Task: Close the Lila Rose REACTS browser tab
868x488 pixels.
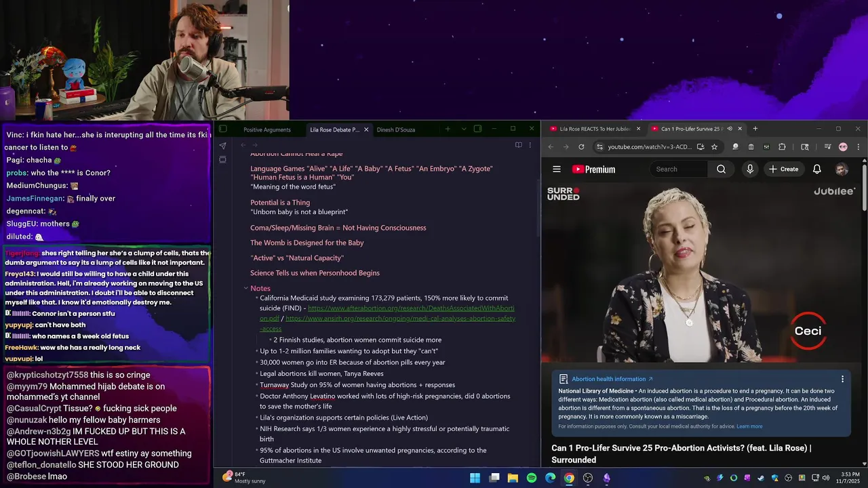Action: pyautogui.click(x=638, y=129)
